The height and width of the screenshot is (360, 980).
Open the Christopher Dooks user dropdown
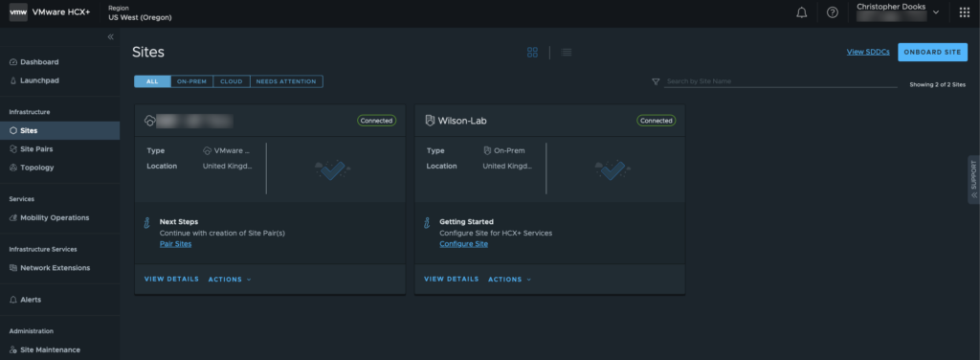pyautogui.click(x=898, y=11)
